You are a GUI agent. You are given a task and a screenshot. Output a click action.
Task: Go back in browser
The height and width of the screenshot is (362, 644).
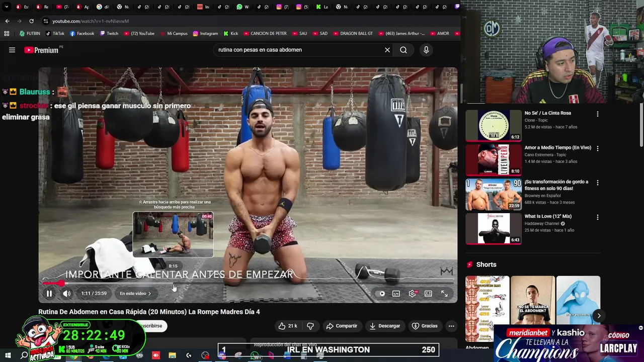click(7, 21)
